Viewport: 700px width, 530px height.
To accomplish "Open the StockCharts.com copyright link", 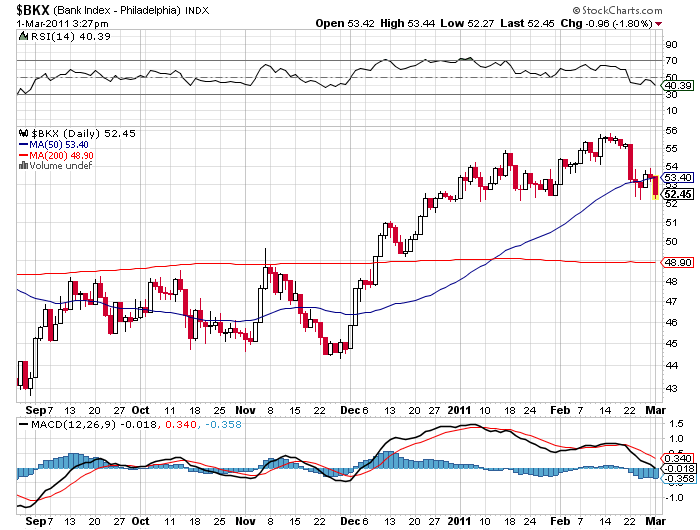I will [617, 10].
